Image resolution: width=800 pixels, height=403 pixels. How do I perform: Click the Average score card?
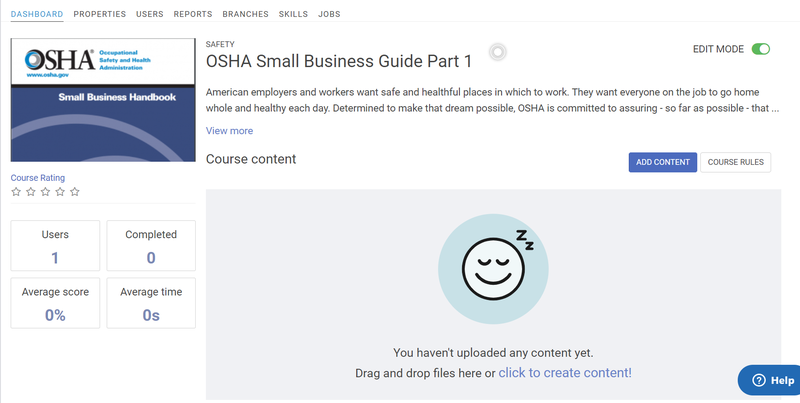[55, 303]
